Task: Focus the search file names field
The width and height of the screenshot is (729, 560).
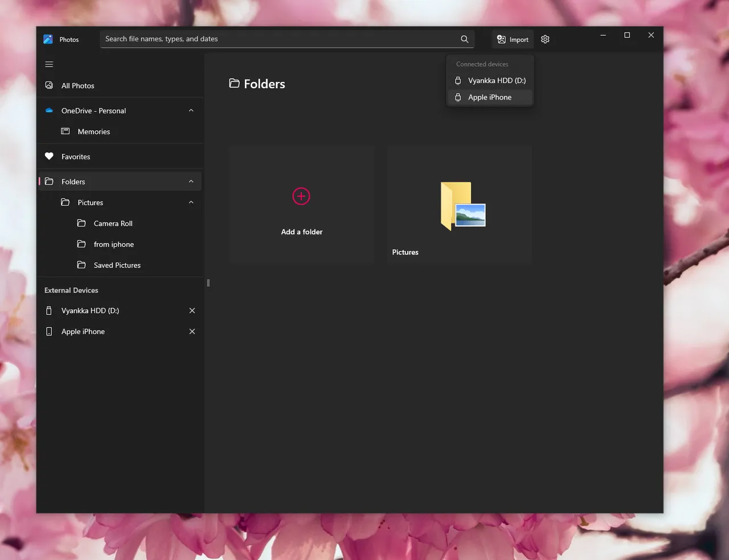Action: [x=287, y=39]
